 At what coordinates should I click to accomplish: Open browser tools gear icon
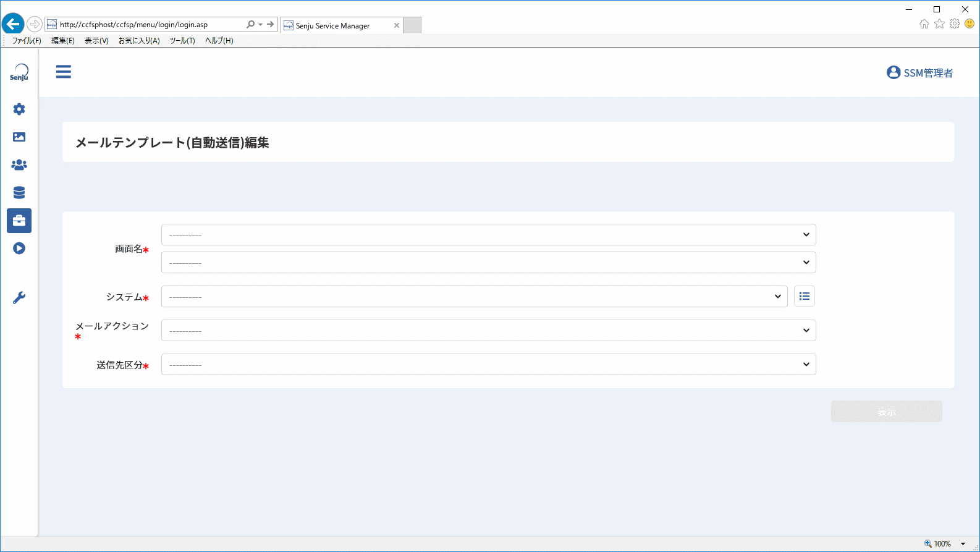point(955,24)
